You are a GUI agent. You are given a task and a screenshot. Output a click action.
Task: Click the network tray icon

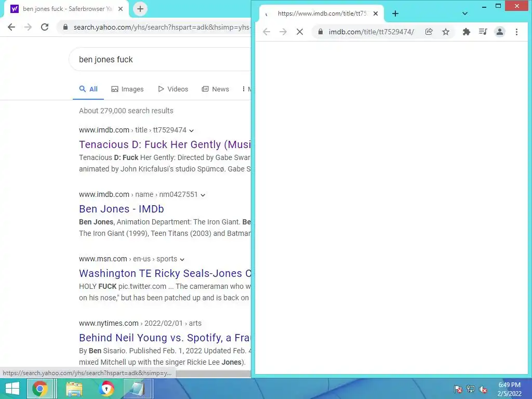(x=471, y=389)
